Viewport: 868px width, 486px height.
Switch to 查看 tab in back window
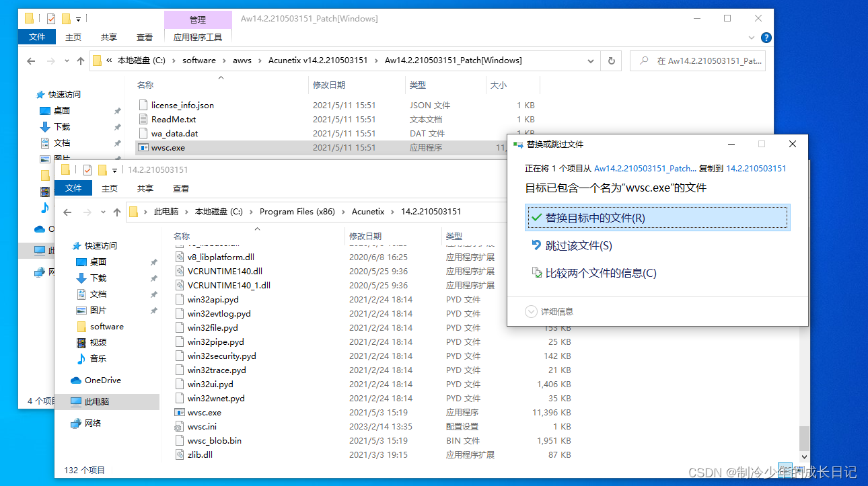[x=145, y=38]
